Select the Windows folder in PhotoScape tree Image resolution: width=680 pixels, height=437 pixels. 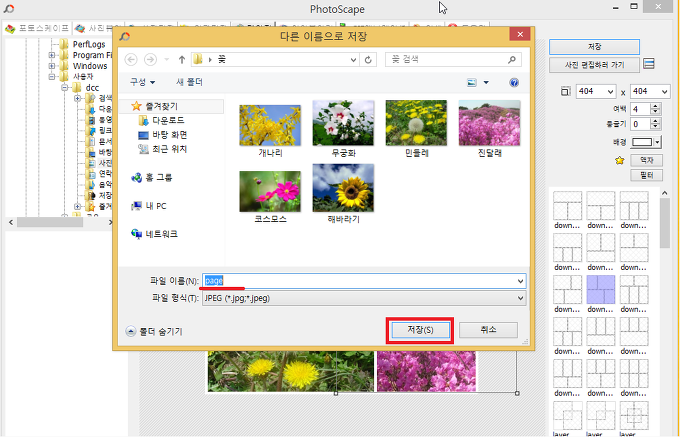click(x=90, y=66)
